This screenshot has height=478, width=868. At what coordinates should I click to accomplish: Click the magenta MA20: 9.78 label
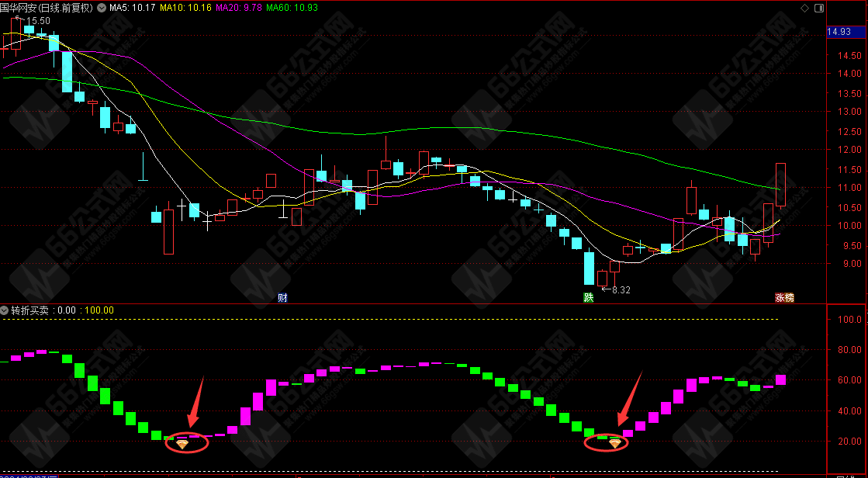(239, 8)
